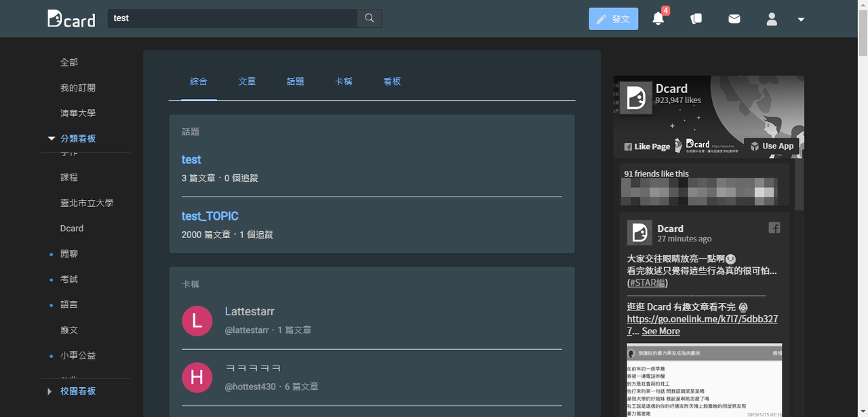Click the Use App button
Image resolution: width=868 pixels, height=417 pixels.
coord(772,146)
